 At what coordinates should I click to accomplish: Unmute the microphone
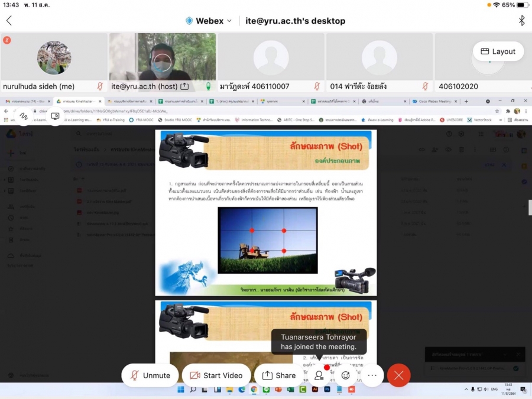(150, 375)
